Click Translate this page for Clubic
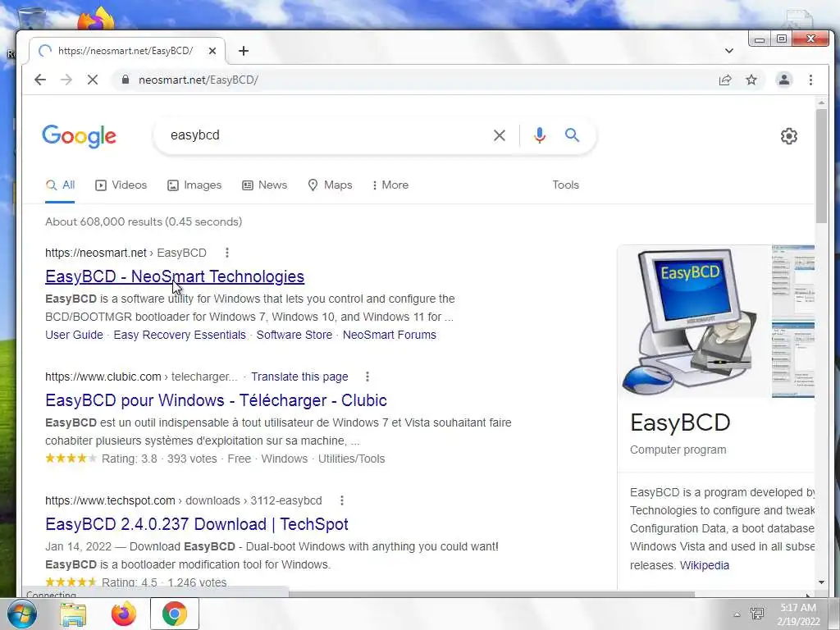Screen dimensions: 840x630 point(299,377)
